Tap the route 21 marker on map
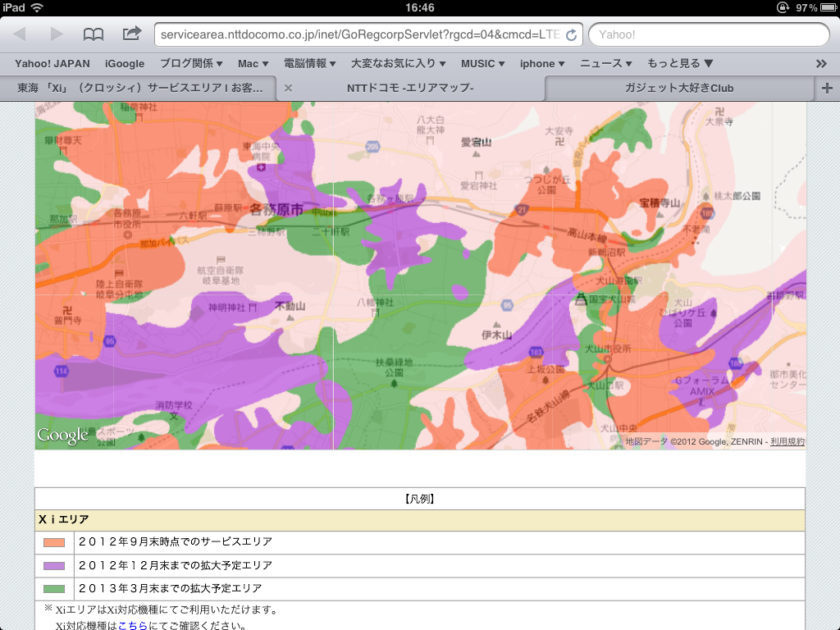The height and width of the screenshot is (630, 840). [x=523, y=210]
